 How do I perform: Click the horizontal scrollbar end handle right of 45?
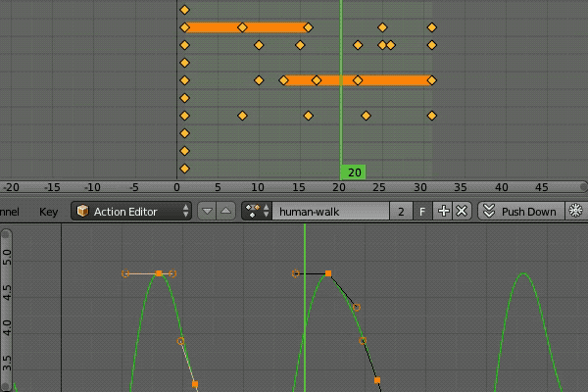[583, 187]
